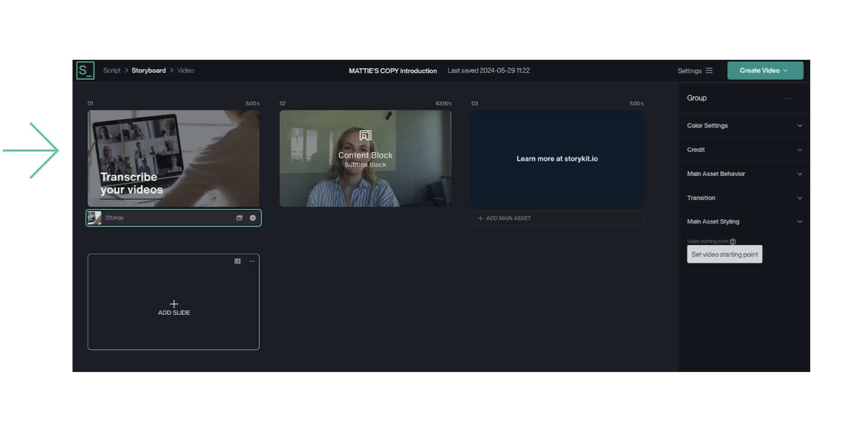
Task: Open the Group panel three-dot menu
Action: pos(788,98)
